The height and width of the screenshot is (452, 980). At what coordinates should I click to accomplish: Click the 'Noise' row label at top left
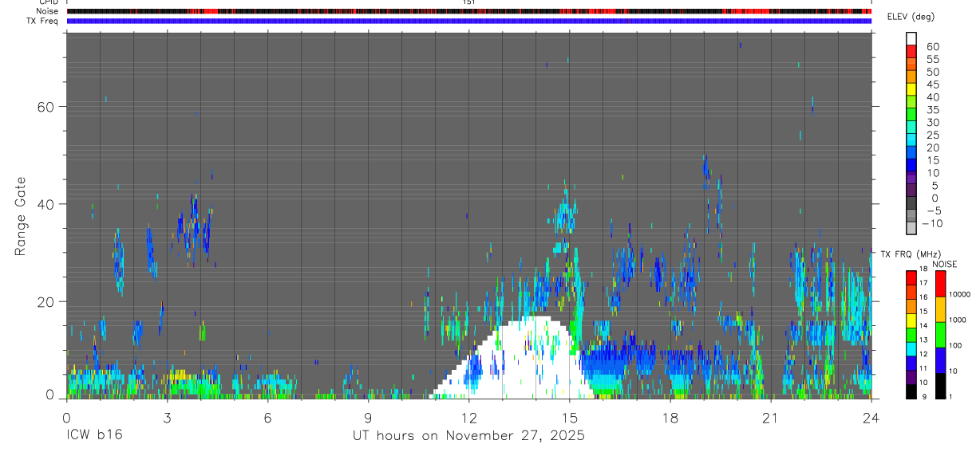(x=48, y=12)
